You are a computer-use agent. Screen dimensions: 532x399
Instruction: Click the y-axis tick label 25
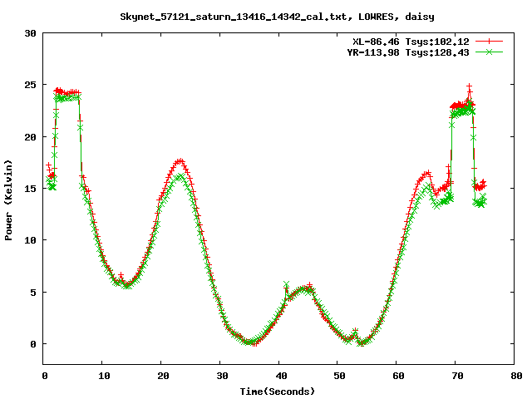coord(30,85)
